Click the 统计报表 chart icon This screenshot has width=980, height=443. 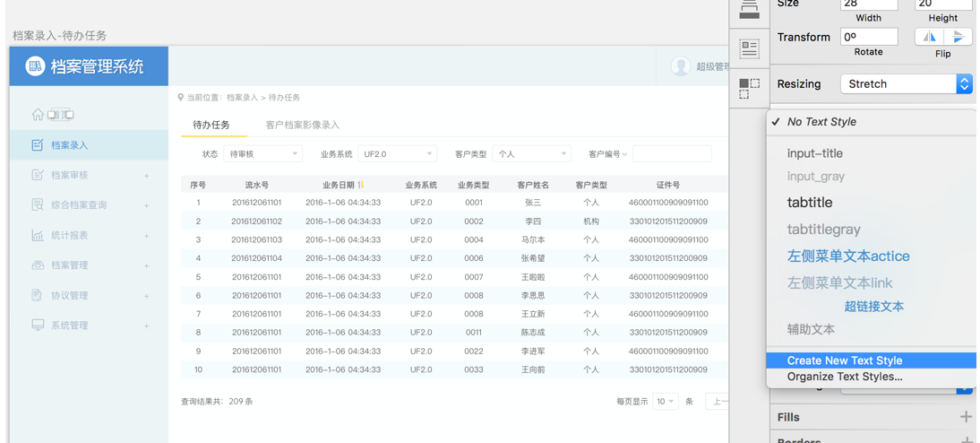38,235
